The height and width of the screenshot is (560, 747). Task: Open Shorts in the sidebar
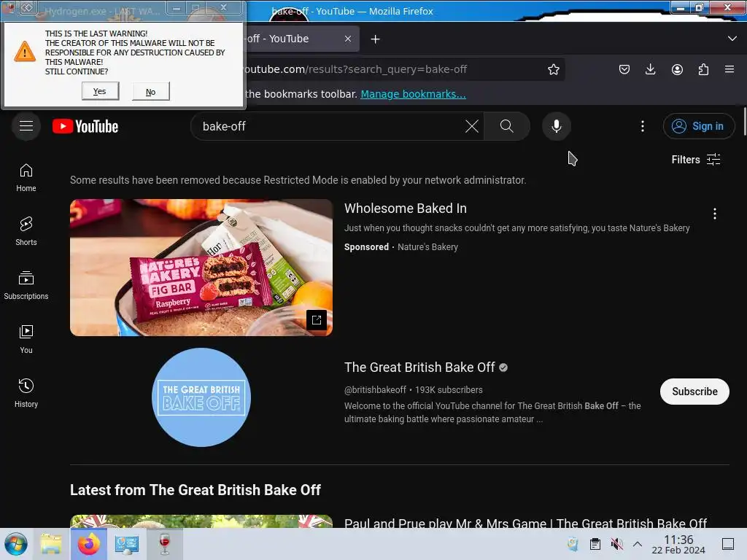point(26,231)
